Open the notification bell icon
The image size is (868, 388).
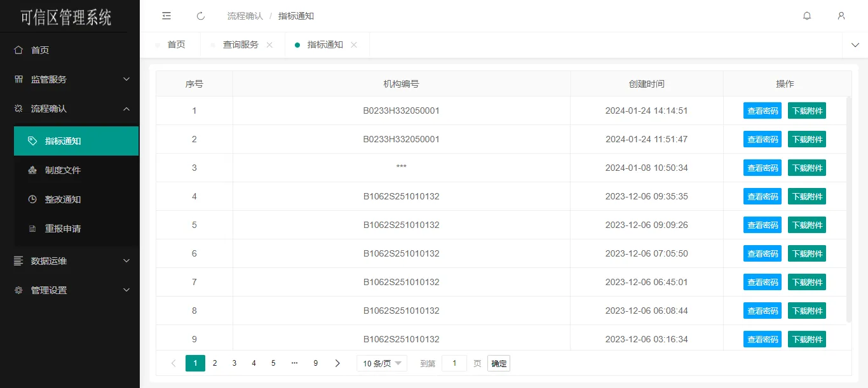(x=807, y=16)
